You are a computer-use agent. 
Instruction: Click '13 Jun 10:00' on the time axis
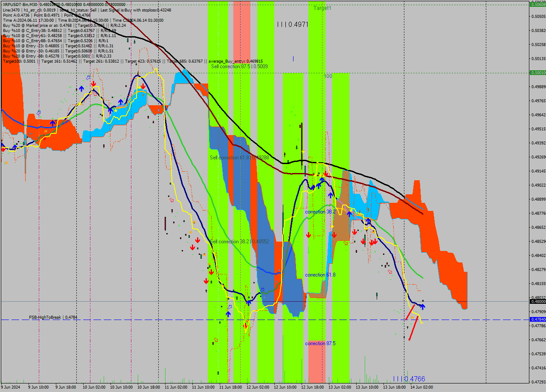[367, 387]
